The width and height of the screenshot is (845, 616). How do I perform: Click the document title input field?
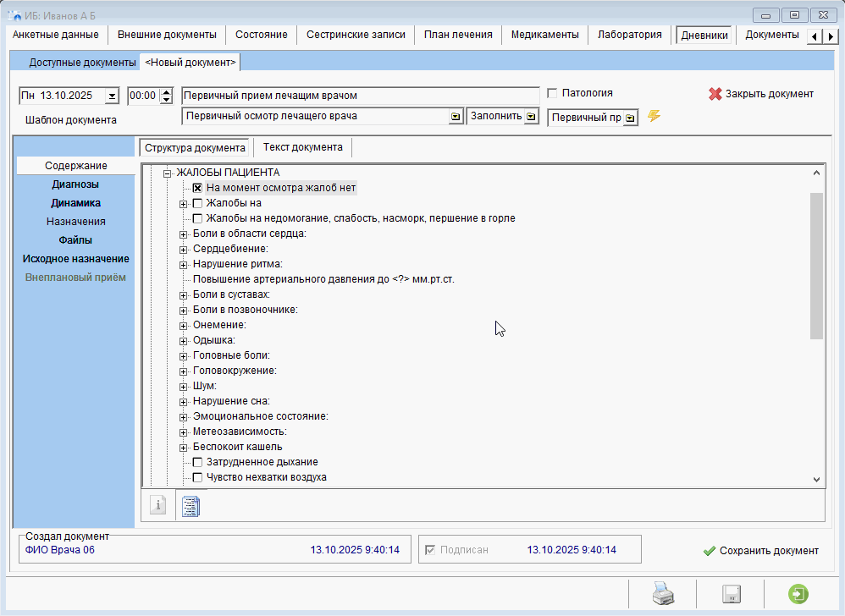(361, 96)
